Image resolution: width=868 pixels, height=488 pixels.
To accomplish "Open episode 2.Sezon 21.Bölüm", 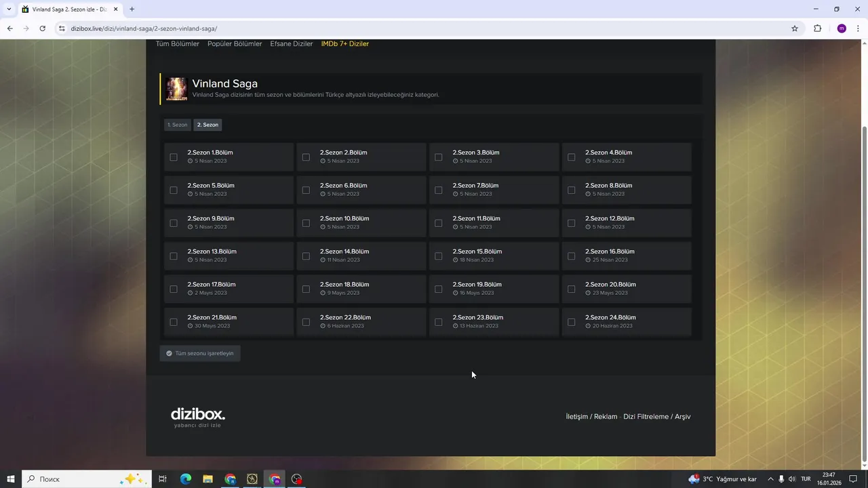I will [212, 318].
